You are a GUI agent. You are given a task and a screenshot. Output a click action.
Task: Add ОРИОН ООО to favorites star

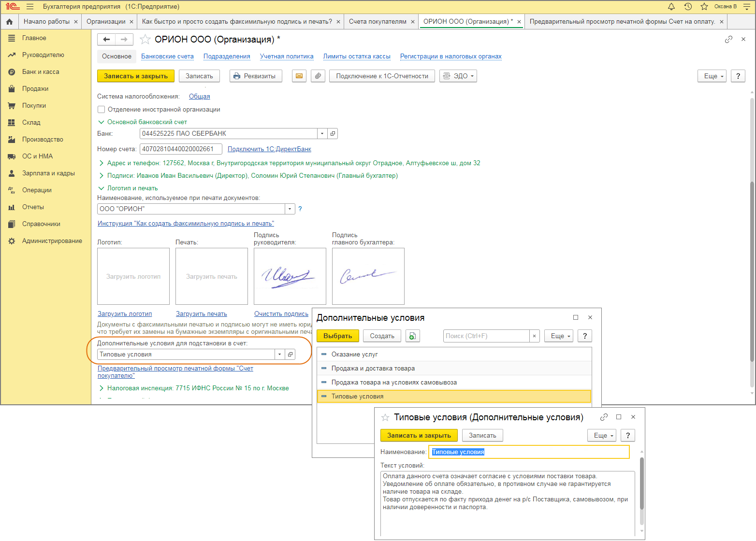(145, 40)
